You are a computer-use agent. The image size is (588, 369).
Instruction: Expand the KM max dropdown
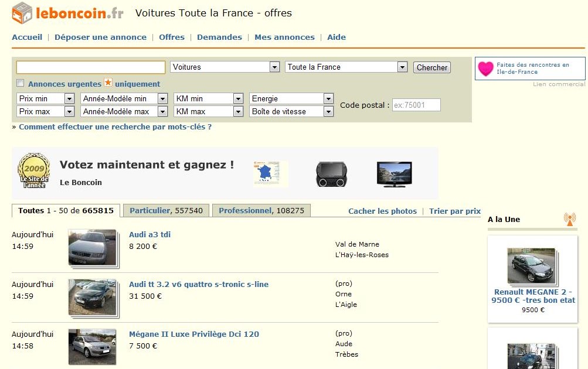tap(209, 111)
